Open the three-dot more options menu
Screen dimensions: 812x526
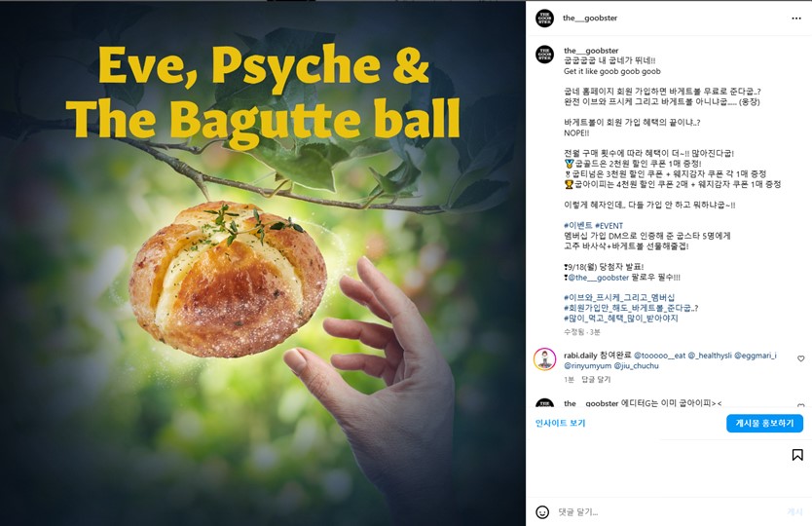[x=796, y=19]
